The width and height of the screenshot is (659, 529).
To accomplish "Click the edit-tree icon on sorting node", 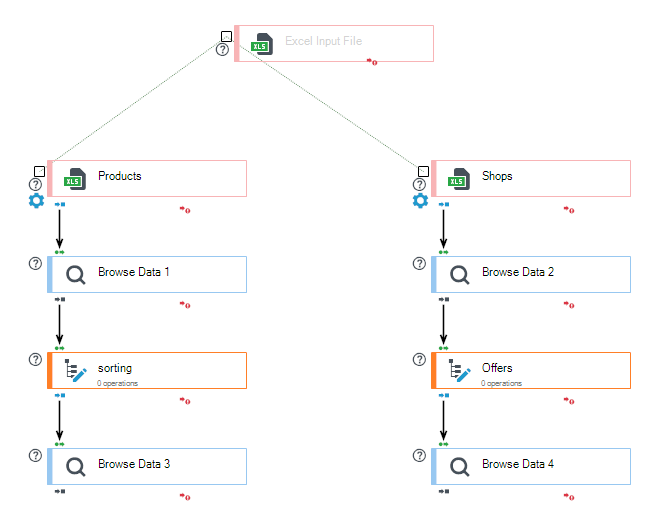I will [76, 370].
